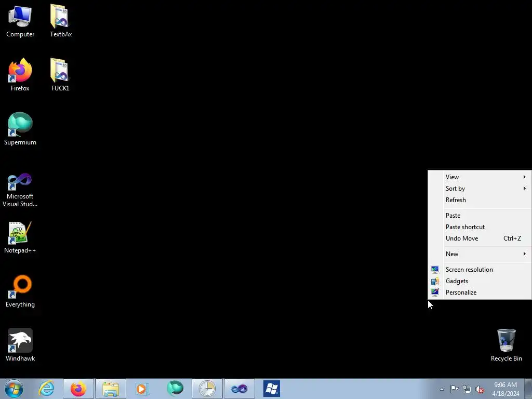Select the Windhawk desktop shortcut

[x=20, y=345]
